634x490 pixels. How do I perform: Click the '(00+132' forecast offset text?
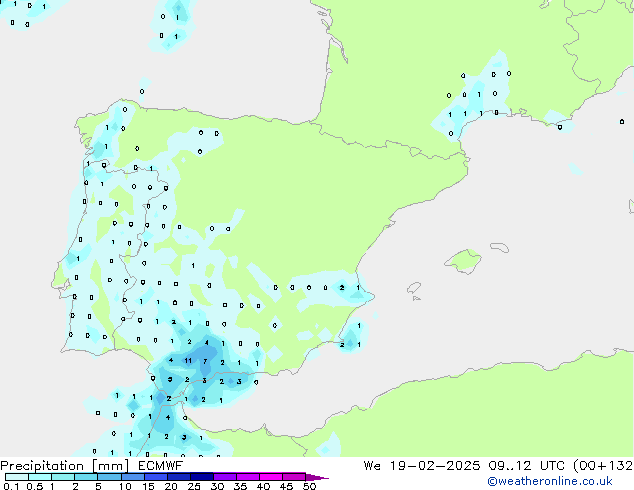tap(603, 466)
